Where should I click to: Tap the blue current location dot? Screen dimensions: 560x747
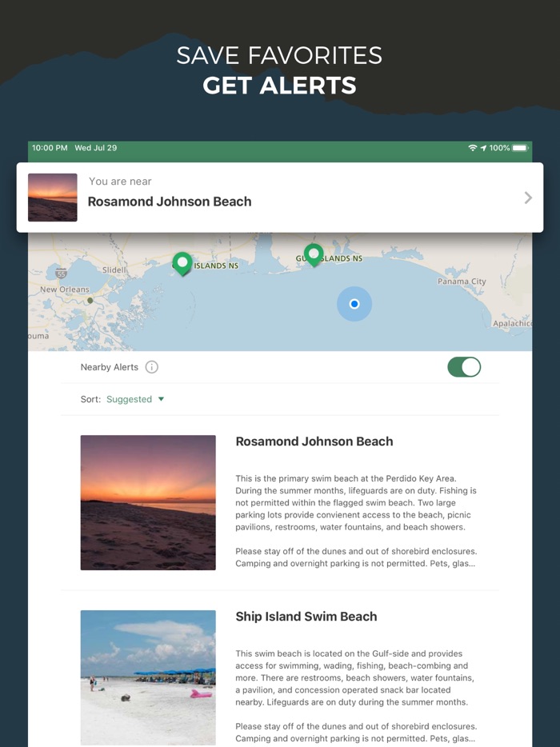[x=354, y=304]
